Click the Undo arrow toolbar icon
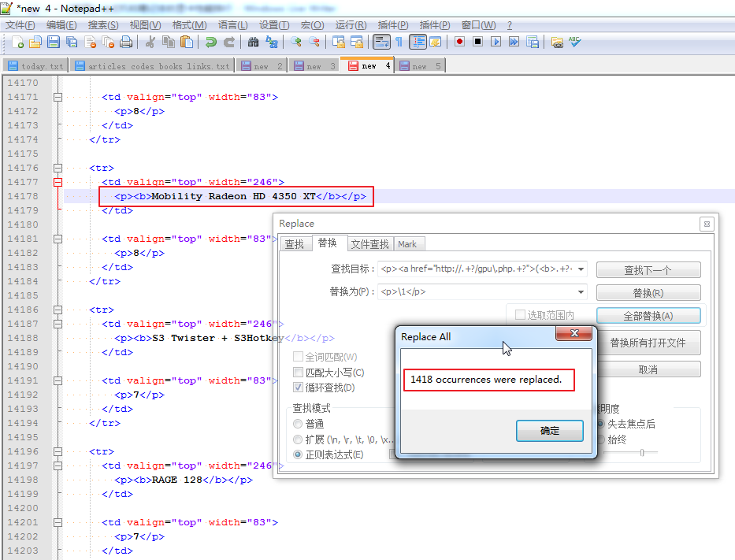The image size is (735, 560). click(210, 42)
